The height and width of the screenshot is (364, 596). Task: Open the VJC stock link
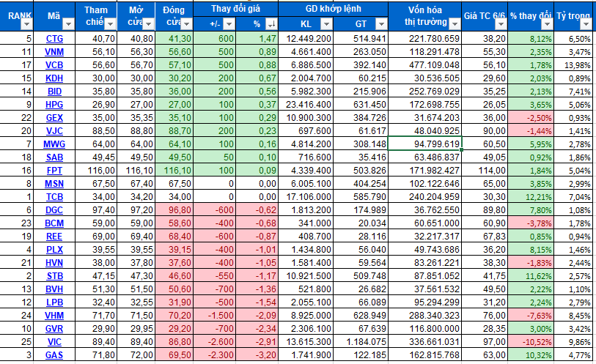(x=54, y=131)
